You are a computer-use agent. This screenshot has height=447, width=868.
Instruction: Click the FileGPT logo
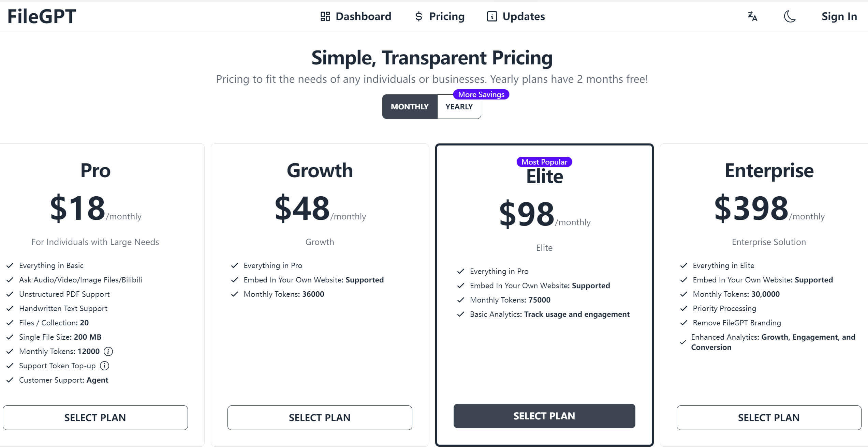41,15
